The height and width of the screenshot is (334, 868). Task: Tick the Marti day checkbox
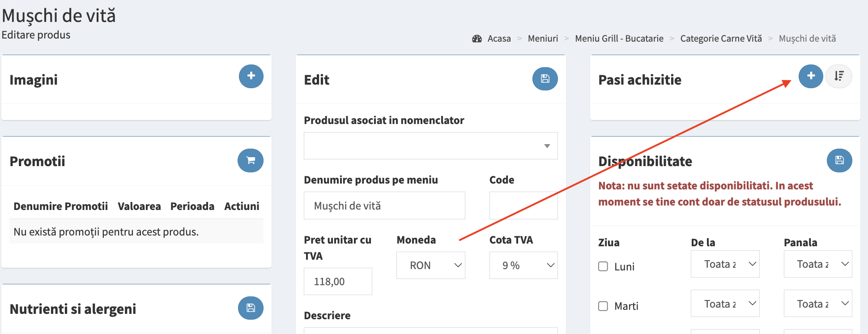[603, 306]
